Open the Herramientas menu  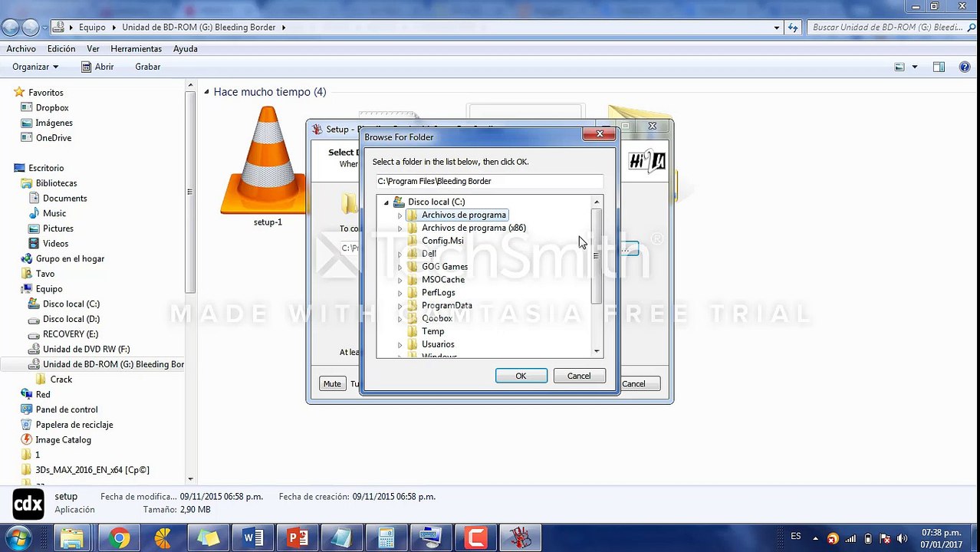point(136,48)
